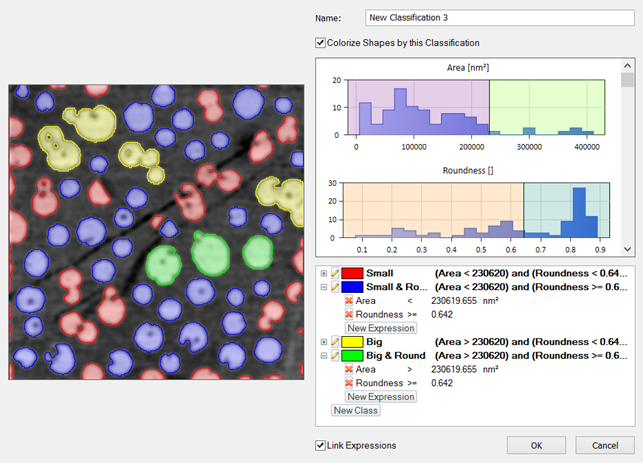
Task: Click the New Class button
Action: [x=356, y=410]
